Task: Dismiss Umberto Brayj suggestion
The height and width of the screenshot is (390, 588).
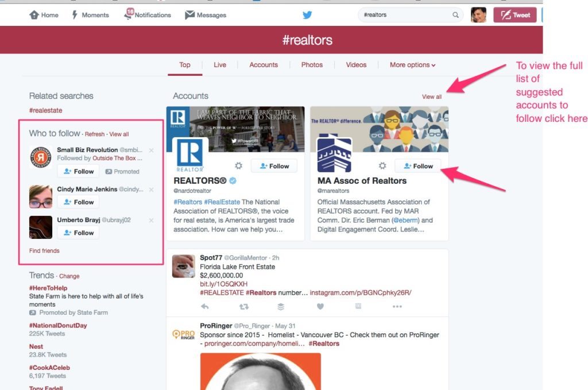Action: (x=151, y=221)
